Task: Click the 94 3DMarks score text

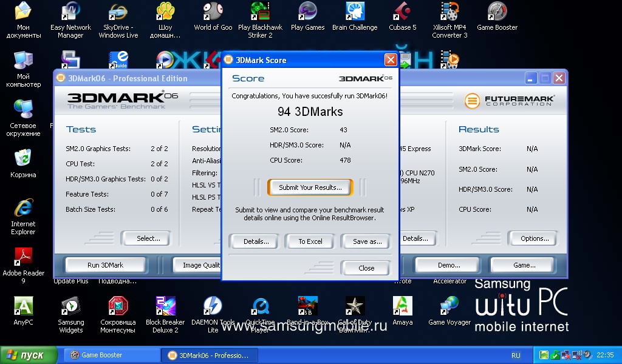Action: pyautogui.click(x=310, y=112)
